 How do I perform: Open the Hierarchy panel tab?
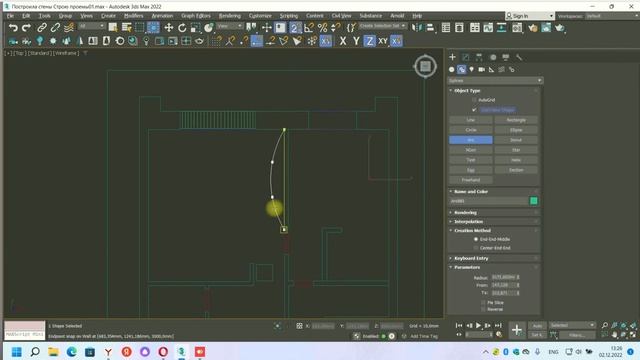coord(479,57)
